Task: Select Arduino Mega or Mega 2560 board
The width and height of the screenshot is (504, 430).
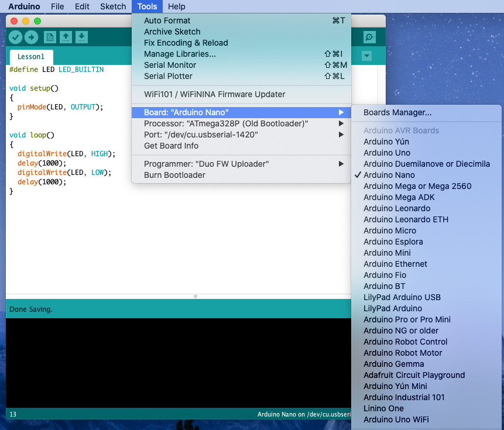Action: click(x=417, y=186)
